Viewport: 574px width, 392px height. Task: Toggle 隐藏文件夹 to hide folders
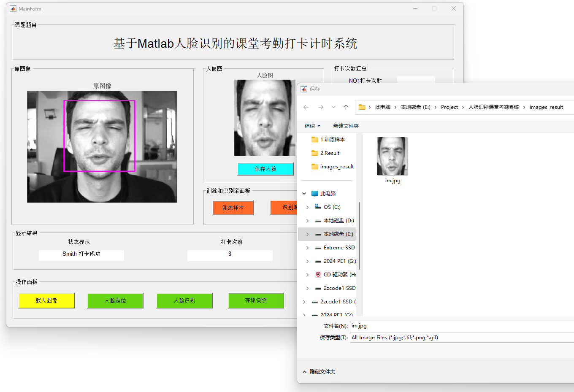[x=319, y=372]
